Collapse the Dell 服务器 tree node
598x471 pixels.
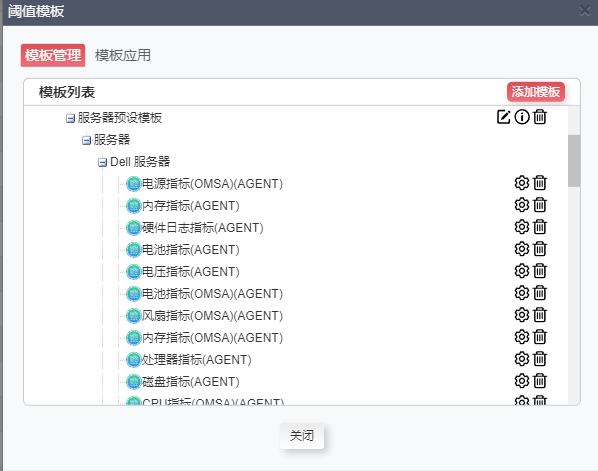click(x=102, y=162)
